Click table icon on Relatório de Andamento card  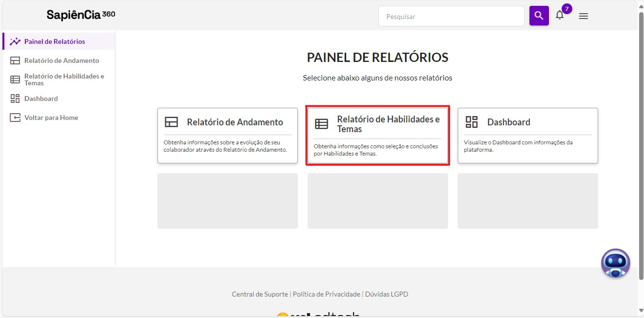(172, 122)
